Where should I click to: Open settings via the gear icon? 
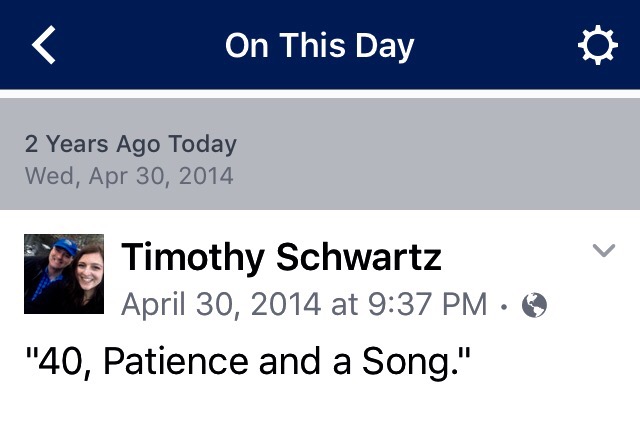tap(598, 46)
